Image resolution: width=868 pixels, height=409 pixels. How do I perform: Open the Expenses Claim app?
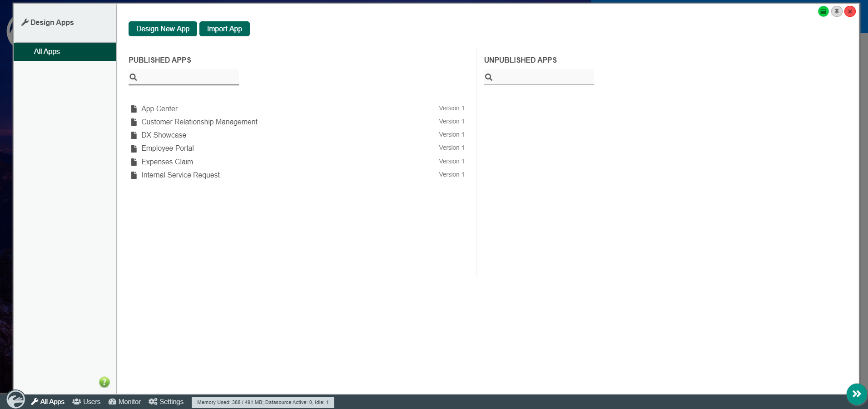pos(167,162)
